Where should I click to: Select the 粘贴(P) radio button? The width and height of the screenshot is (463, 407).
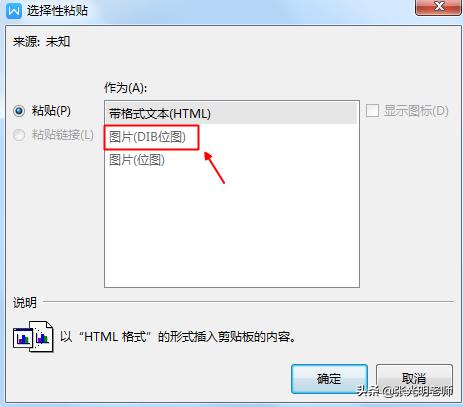(19, 111)
